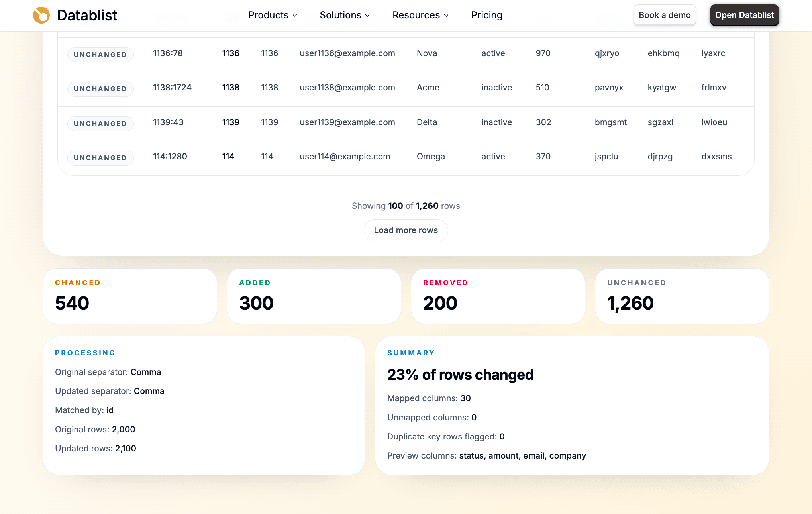
Task: Click the amount value 510
Action: (542, 88)
